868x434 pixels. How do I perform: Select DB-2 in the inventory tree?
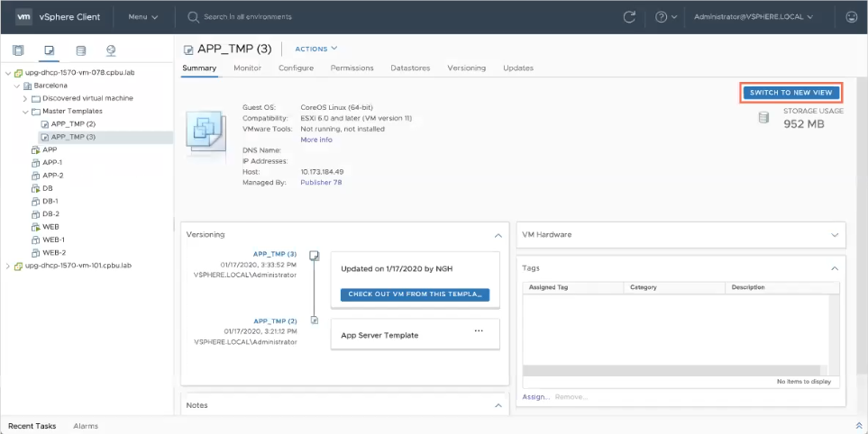coord(51,214)
